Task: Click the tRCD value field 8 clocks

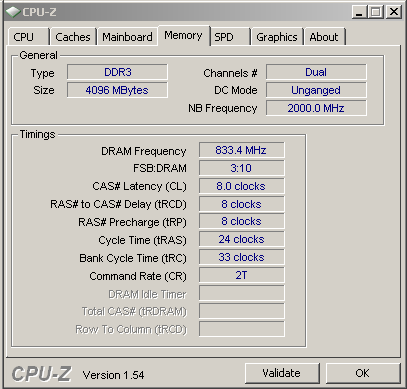Action: [241, 204]
